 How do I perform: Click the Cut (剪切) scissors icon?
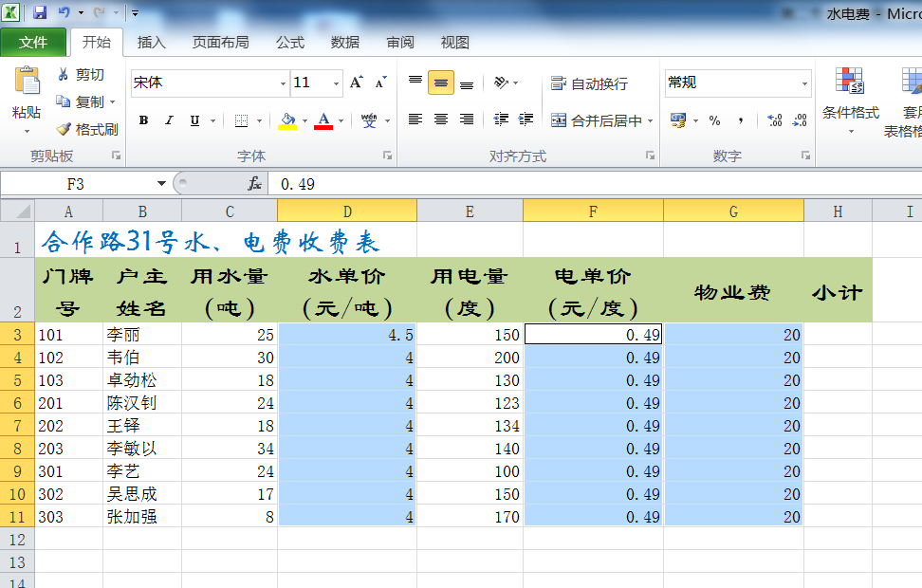64,75
